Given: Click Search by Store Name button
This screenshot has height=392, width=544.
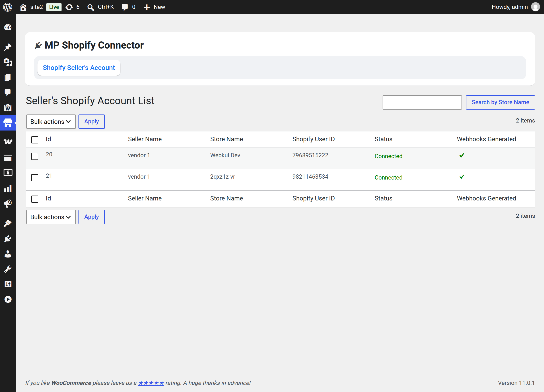Looking at the screenshot, I should point(500,102).
